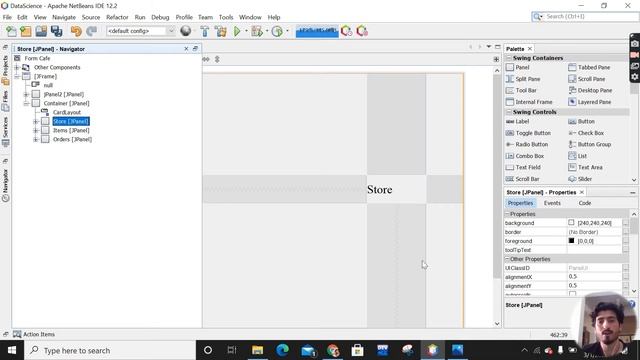Click the New File toolbar icon
Screen dimensions: 640x360
11,31
